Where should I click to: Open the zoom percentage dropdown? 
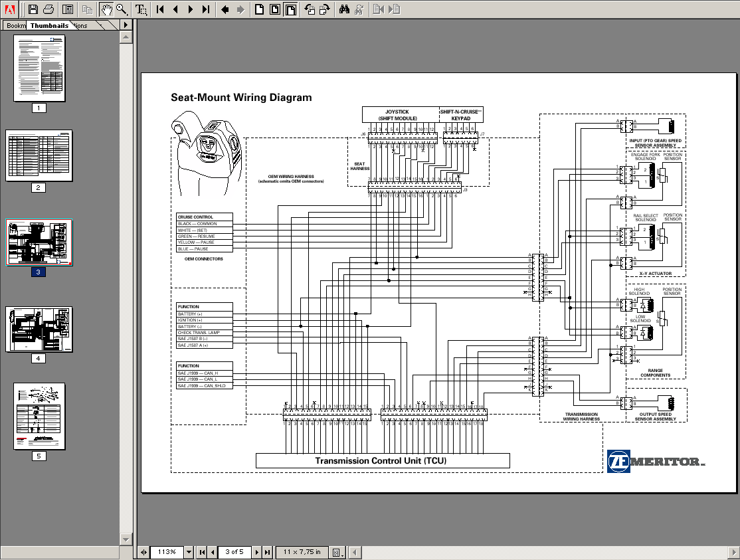click(189, 552)
